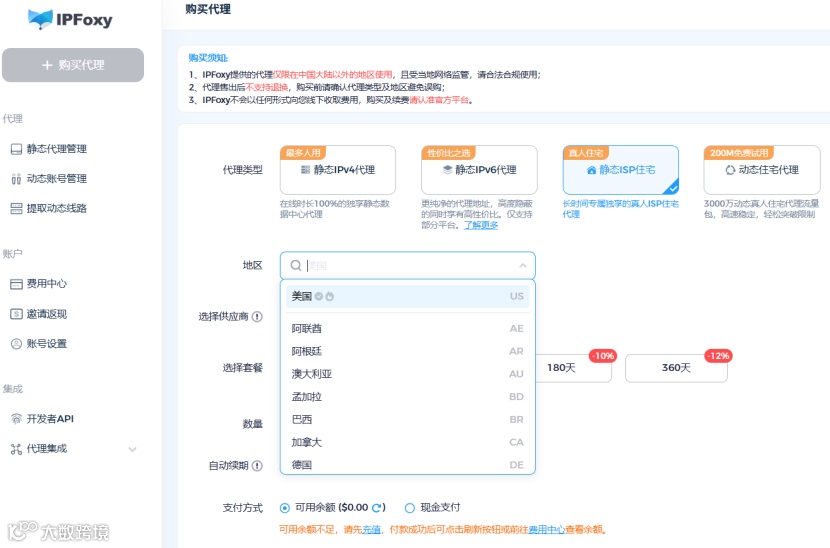Select 澳大利亚 AU from region list

(408, 374)
